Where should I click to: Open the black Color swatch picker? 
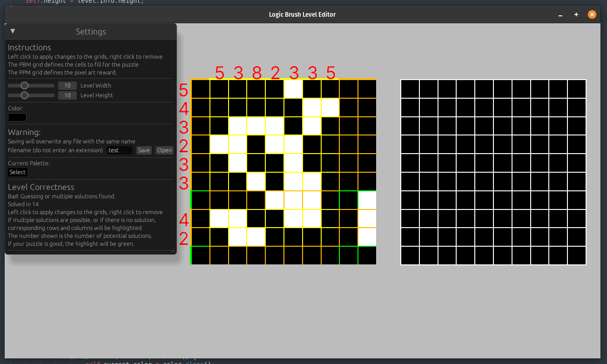[17, 117]
